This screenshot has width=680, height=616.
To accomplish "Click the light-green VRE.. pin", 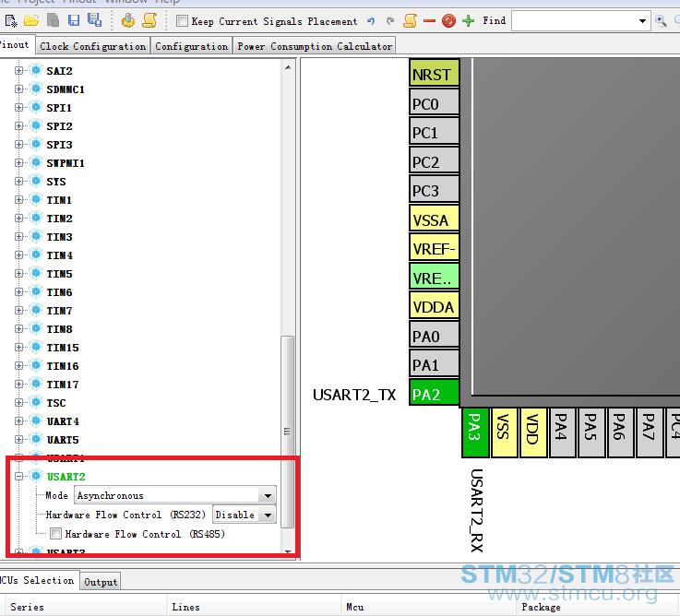I will pyautogui.click(x=434, y=277).
